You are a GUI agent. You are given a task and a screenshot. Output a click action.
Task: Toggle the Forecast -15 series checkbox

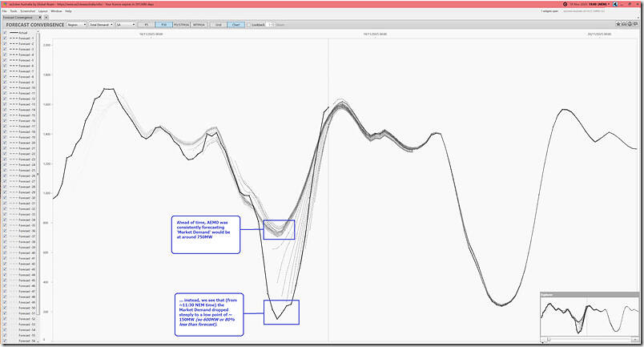pos(5,115)
